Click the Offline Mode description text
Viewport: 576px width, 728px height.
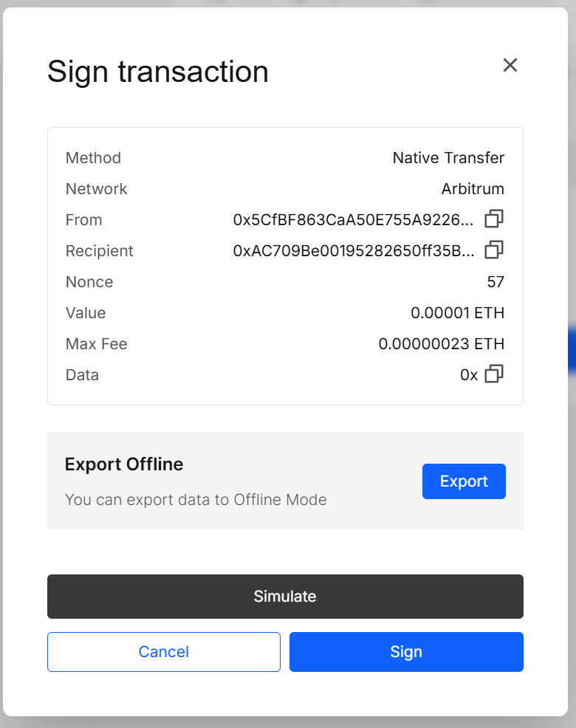click(x=196, y=500)
